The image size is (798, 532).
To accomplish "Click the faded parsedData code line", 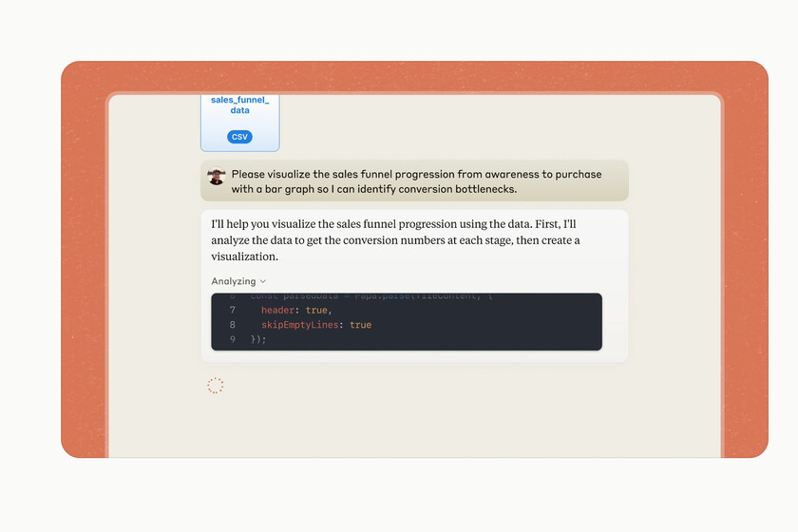I will 371,296.
